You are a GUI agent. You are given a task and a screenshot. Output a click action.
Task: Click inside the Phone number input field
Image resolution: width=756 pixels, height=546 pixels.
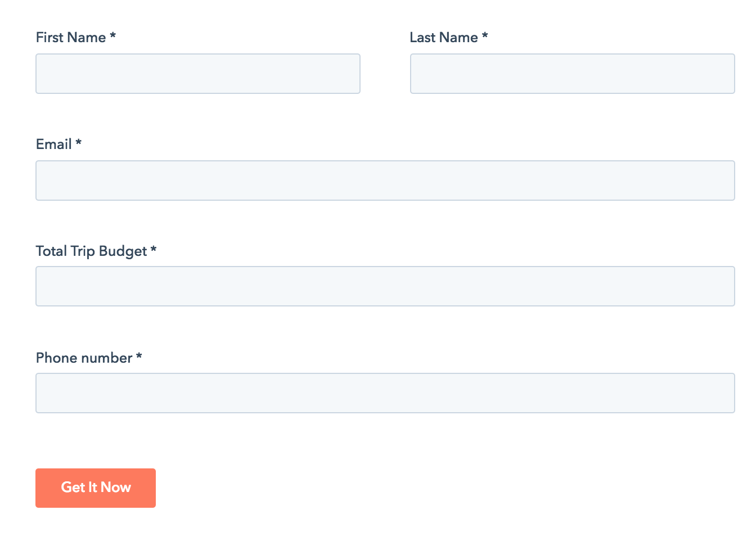point(385,392)
